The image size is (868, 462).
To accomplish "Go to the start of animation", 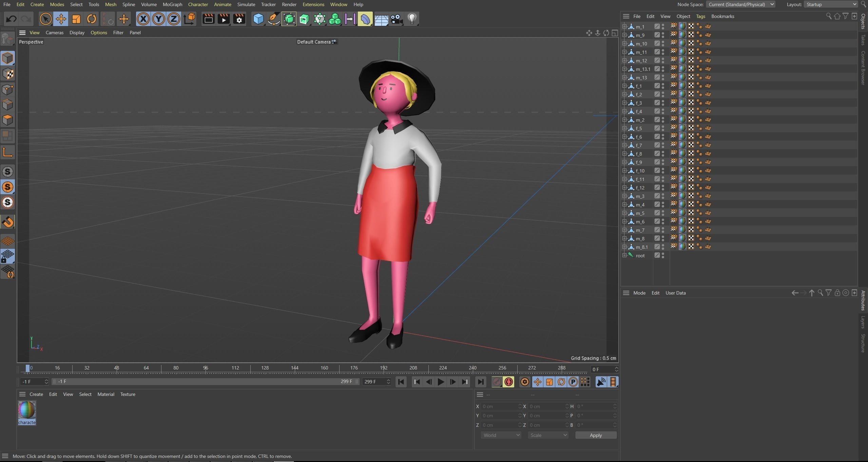I will [401, 382].
